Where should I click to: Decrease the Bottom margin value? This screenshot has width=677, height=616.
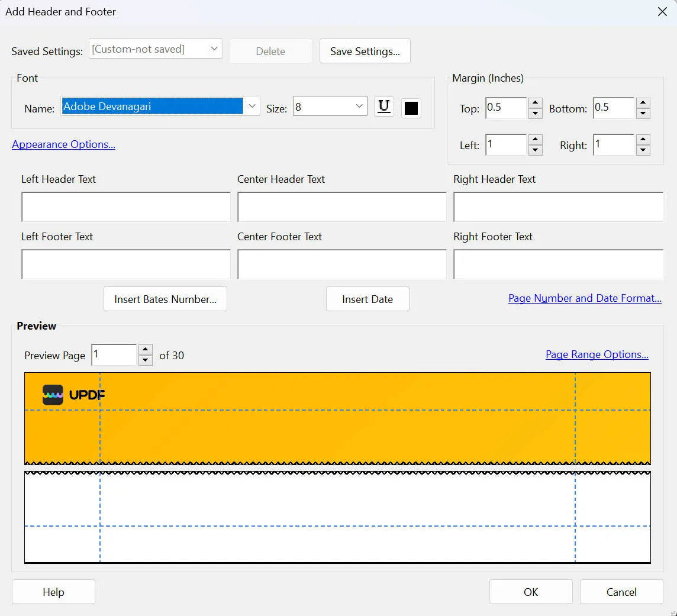tap(643, 114)
